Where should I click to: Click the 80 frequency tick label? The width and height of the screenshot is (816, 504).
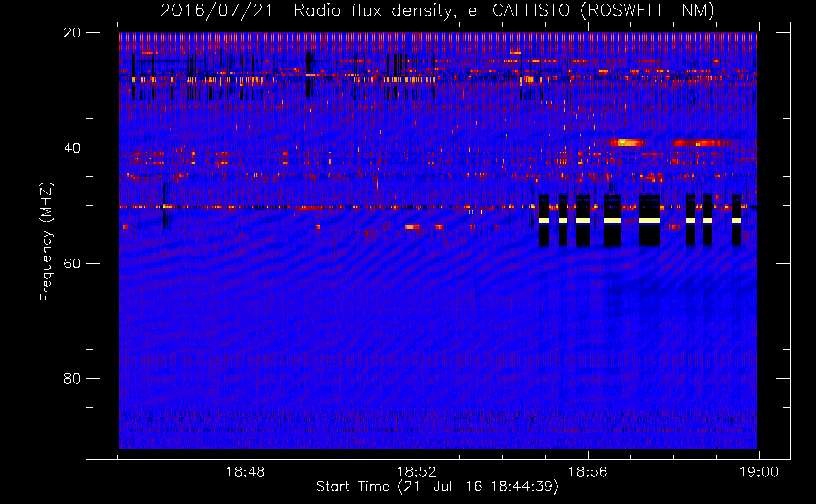pyautogui.click(x=72, y=379)
